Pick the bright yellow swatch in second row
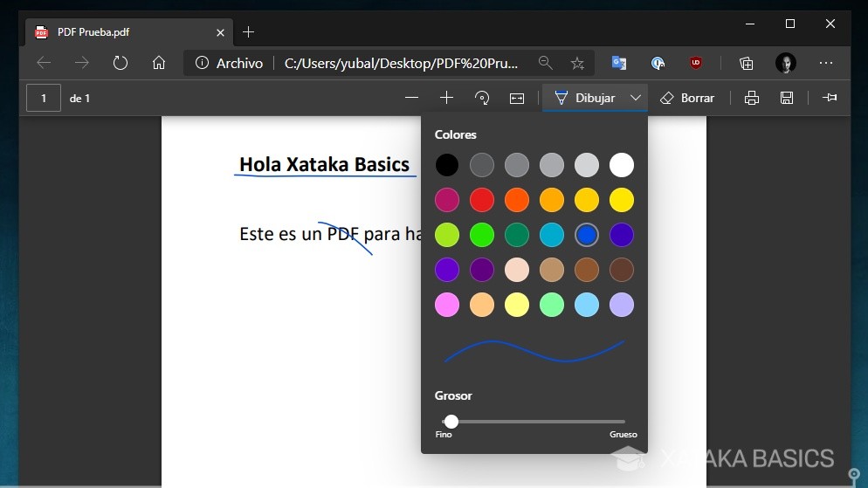Image resolution: width=868 pixels, height=488 pixels. (x=622, y=200)
